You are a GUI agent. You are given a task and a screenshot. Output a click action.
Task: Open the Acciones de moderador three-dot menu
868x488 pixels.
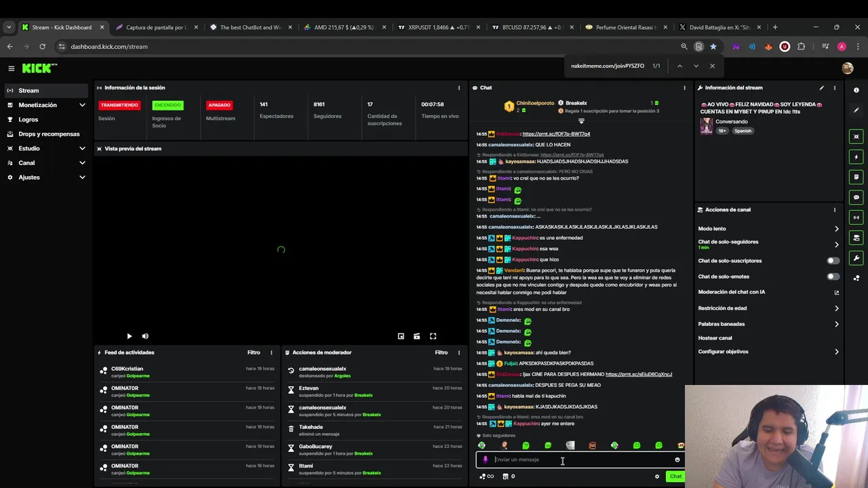click(459, 352)
